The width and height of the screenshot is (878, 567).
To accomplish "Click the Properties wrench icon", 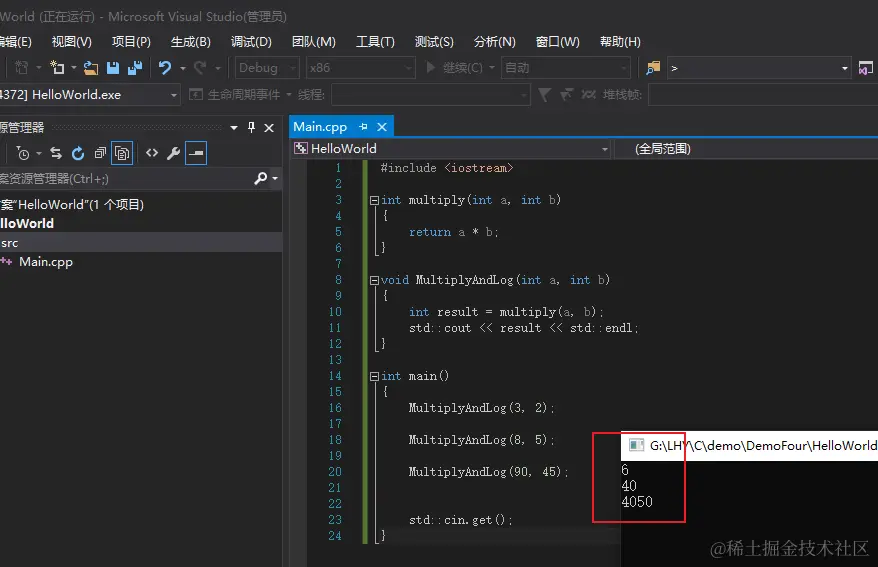I will (x=174, y=153).
